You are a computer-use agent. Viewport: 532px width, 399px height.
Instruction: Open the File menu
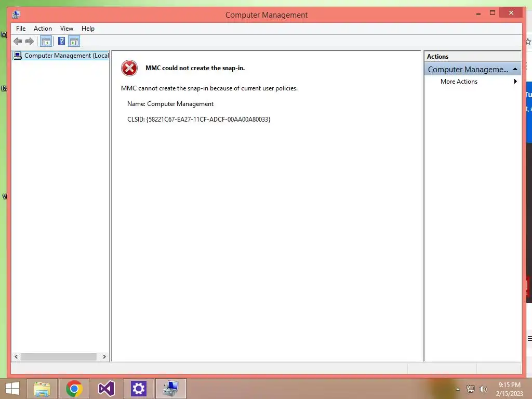(21, 29)
